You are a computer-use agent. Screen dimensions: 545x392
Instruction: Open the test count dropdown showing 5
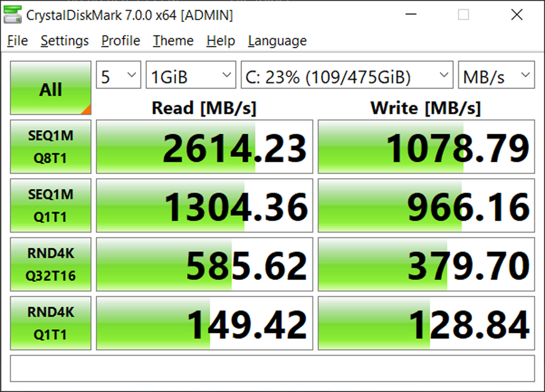[118, 75]
